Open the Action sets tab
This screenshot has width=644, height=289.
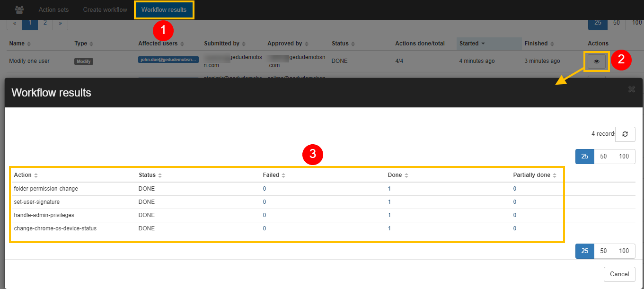[53, 9]
